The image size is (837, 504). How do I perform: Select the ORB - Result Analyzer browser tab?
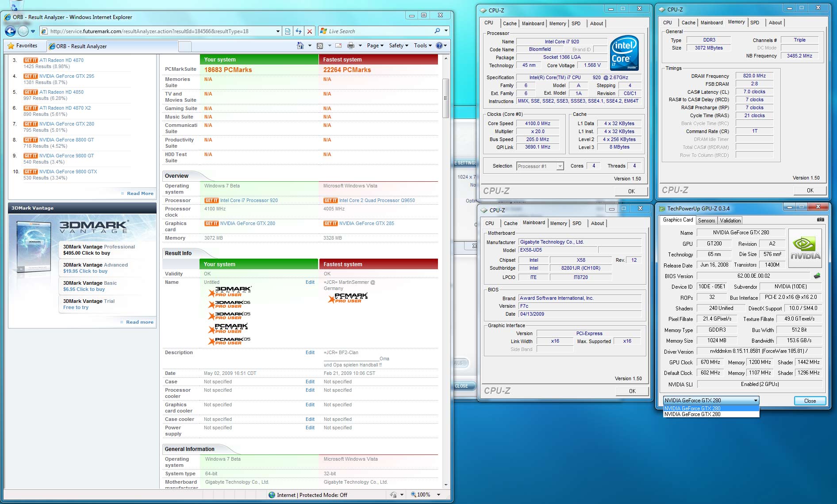tap(112, 46)
